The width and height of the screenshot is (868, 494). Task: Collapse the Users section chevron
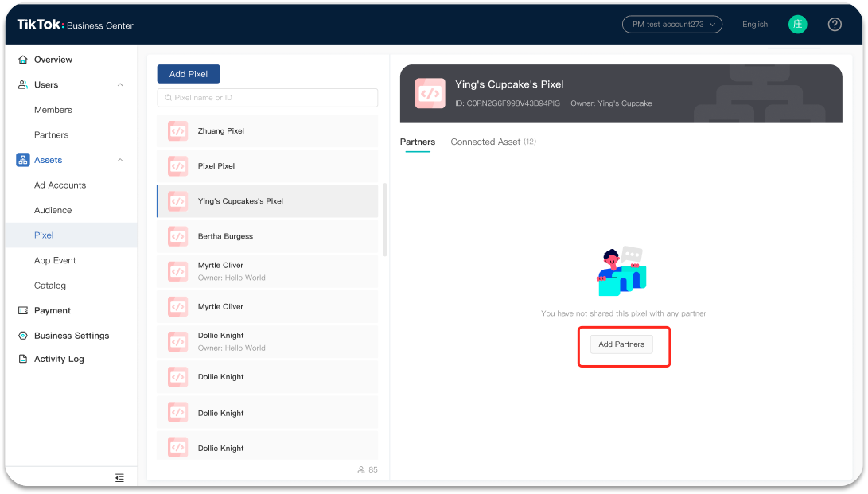120,84
